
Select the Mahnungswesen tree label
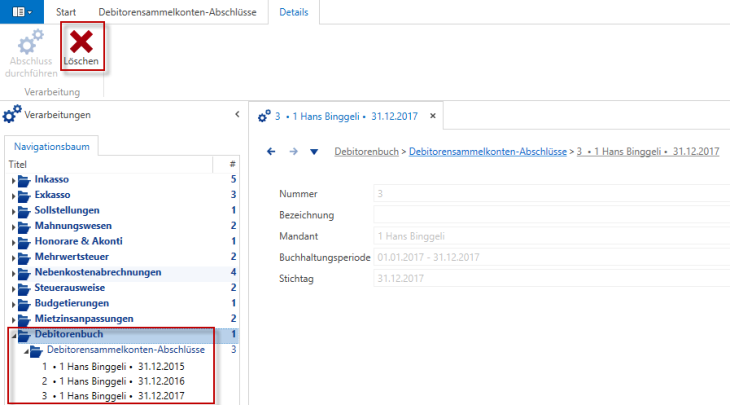click(73, 226)
